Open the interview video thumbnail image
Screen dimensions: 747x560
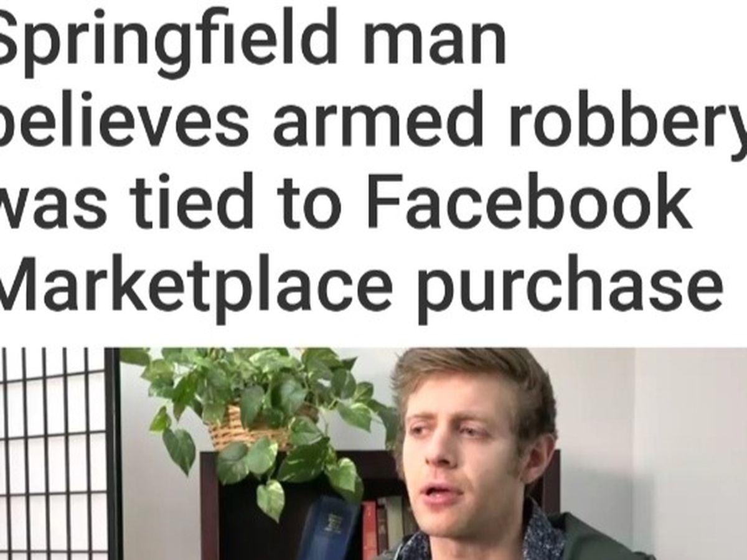click(x=374, y=454)
